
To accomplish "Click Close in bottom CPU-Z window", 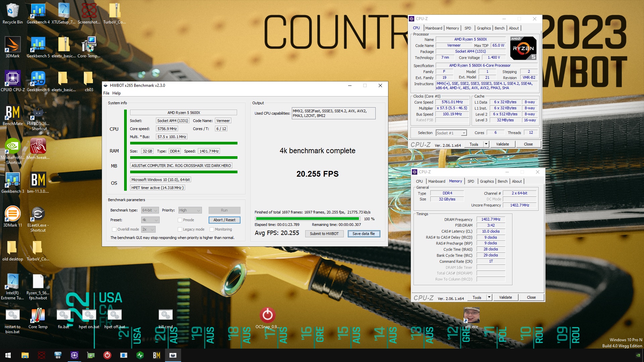I will (x=531, y=297).
